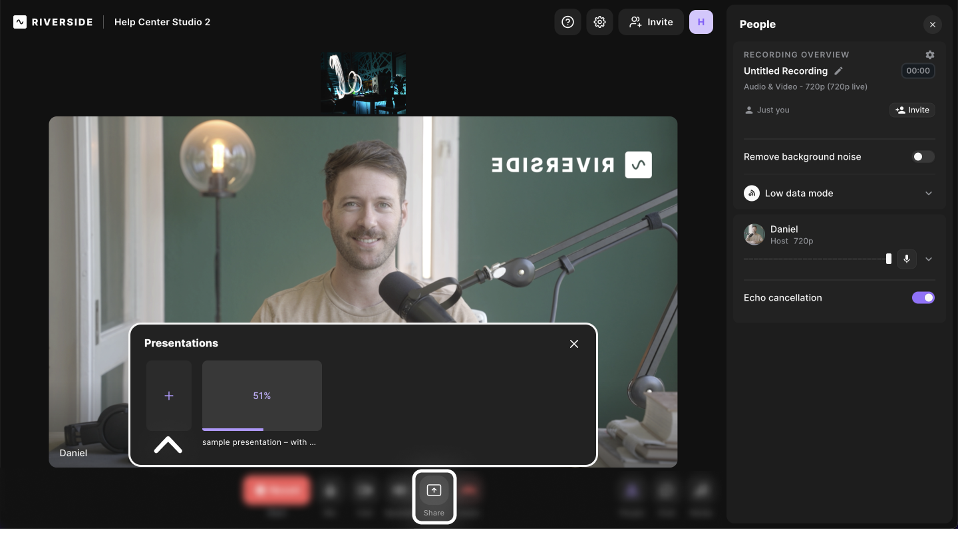Expand Daniel's participant options chevron

pos(928,259)
